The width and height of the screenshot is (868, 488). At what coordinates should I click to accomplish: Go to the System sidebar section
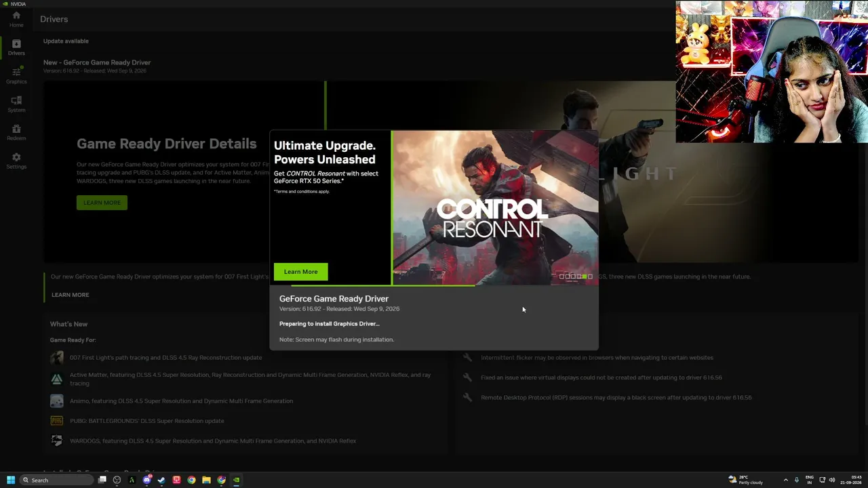point(16,104)
